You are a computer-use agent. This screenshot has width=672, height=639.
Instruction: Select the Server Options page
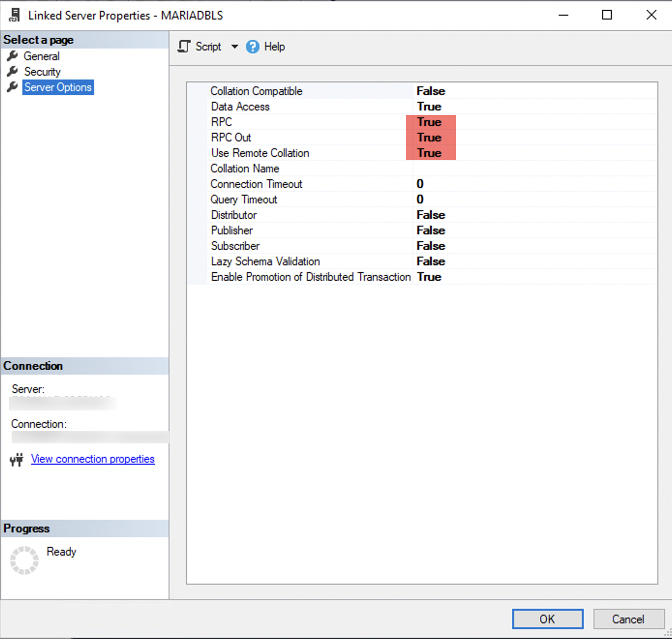click(x=58, y=87)
